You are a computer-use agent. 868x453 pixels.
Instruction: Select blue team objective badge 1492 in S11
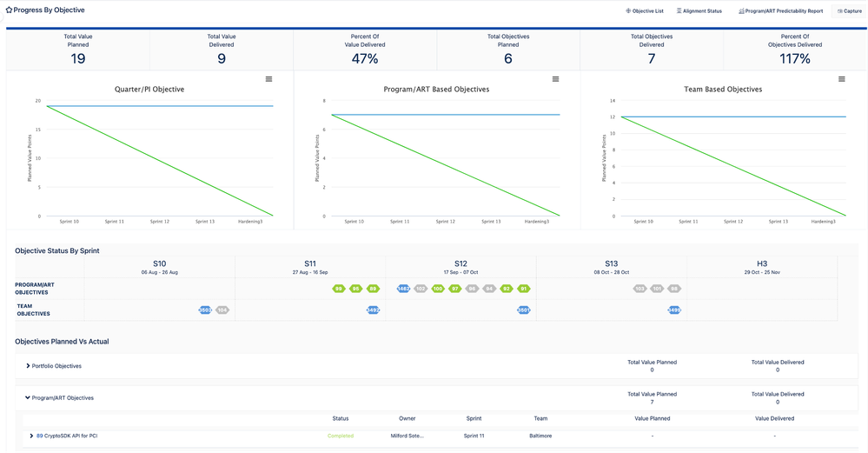(x=373, y=310)
